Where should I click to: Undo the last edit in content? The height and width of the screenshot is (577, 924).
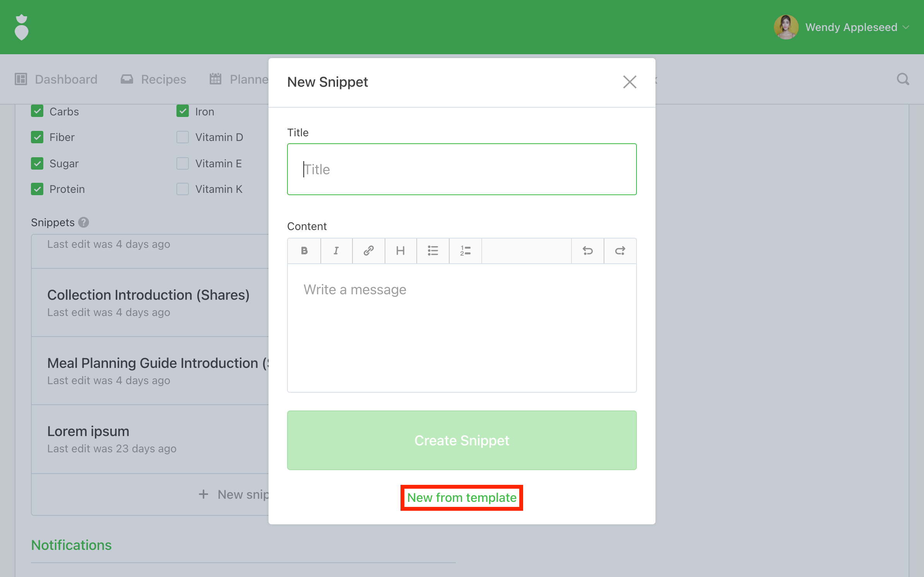587,251
